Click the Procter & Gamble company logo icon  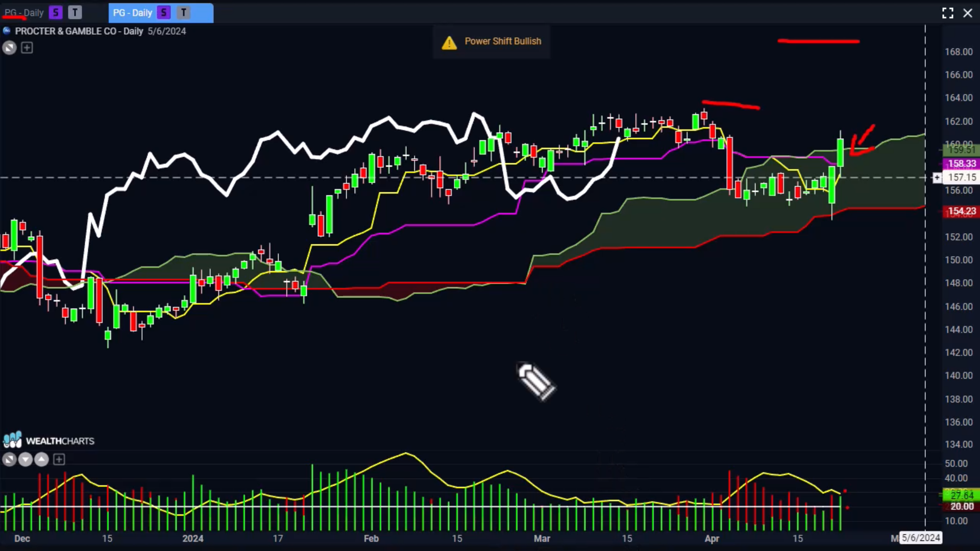(x=7, y=31)
